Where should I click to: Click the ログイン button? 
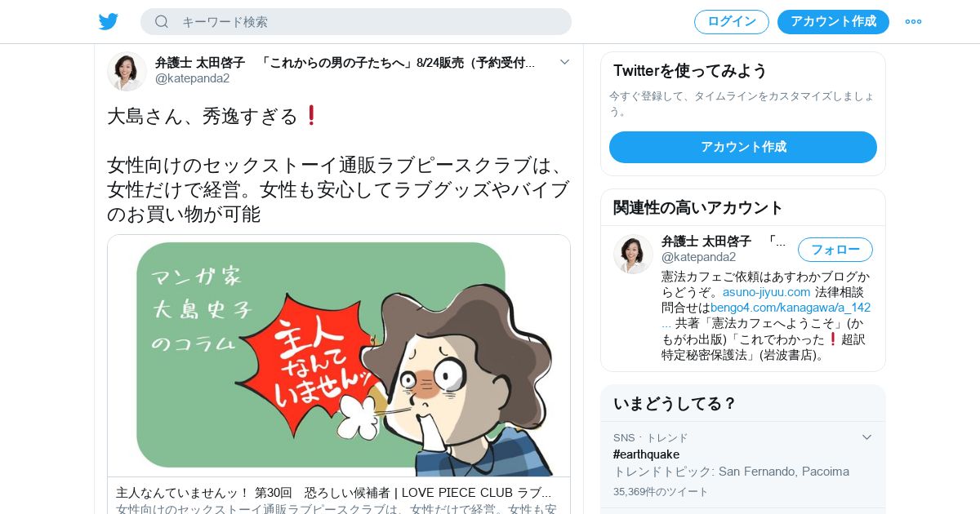(x=732, y=22)
